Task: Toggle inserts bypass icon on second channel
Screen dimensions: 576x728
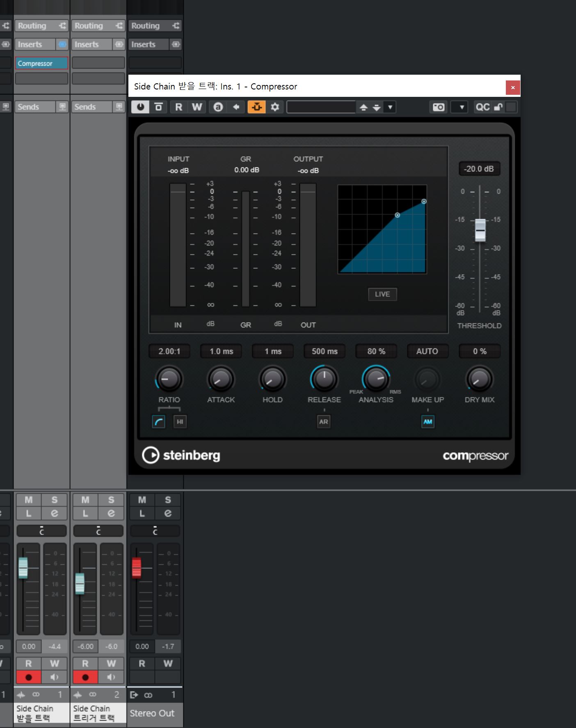Action: [119, 44]
